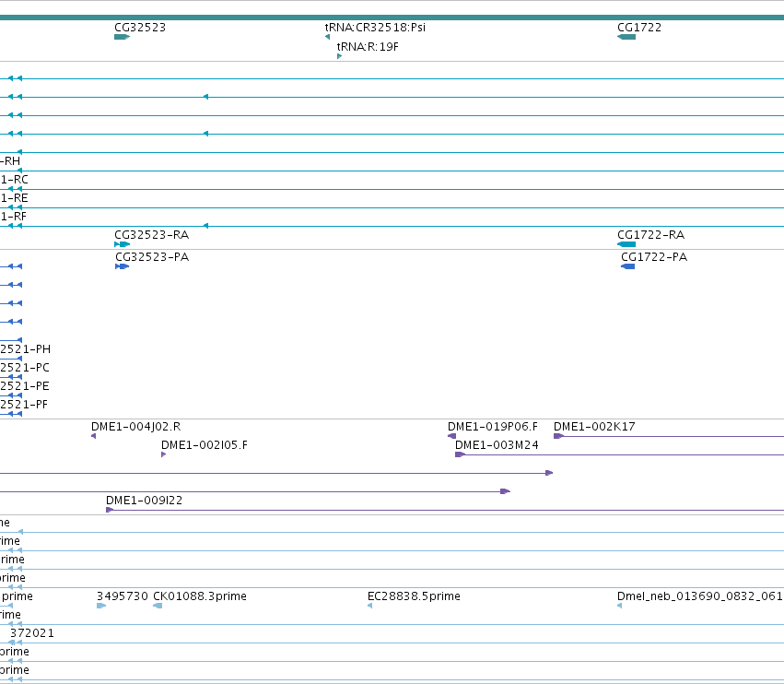Click the CG32523-PA label
The height and width of the screenshot is (684, 784).
click(152, 257)
